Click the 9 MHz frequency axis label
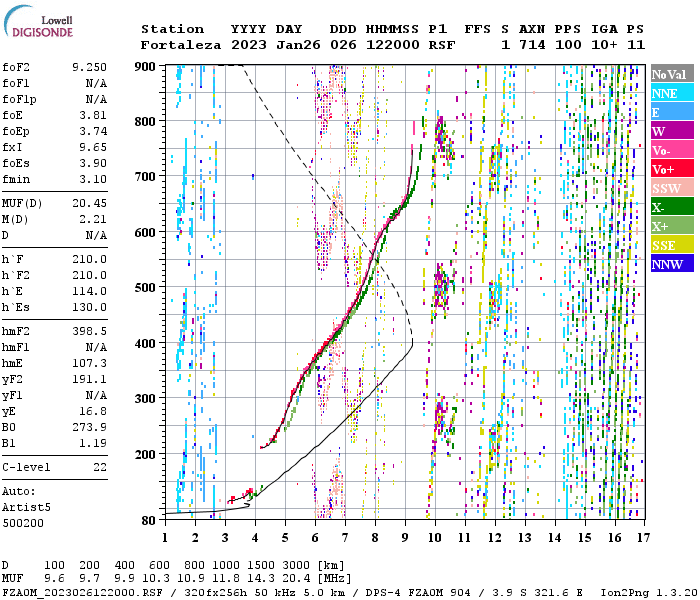The width and height of the screenshot is (700, 600). coord(405,538)
